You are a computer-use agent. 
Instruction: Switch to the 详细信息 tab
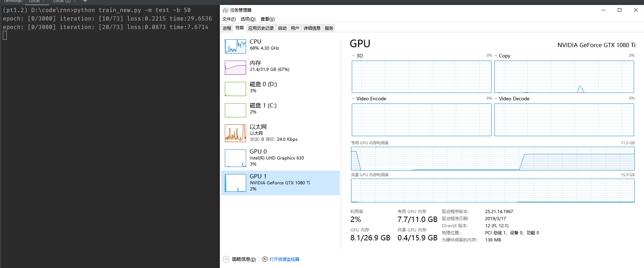312,28
